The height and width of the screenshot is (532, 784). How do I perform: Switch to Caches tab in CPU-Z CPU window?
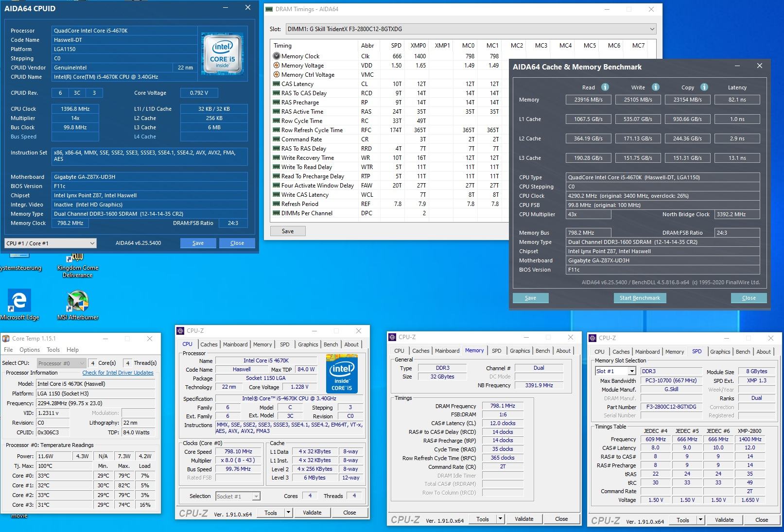pyautogui.click(x=209, y=344)
